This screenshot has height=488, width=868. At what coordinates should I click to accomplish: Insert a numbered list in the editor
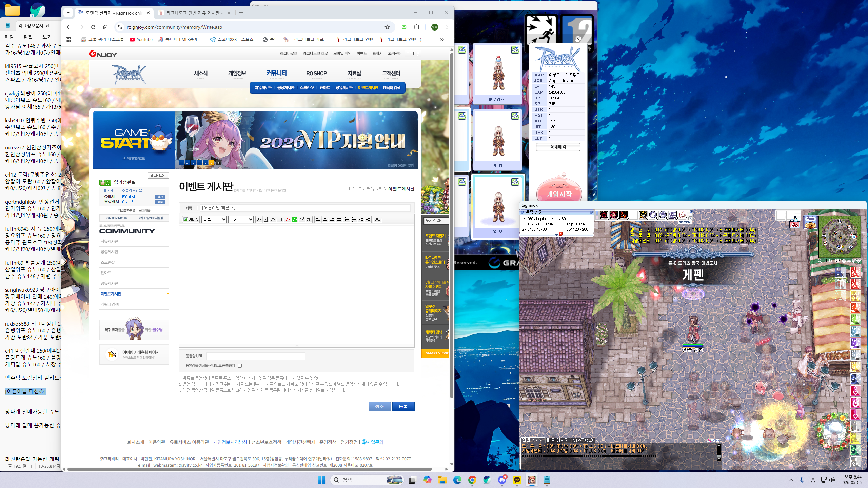(347, 219)
